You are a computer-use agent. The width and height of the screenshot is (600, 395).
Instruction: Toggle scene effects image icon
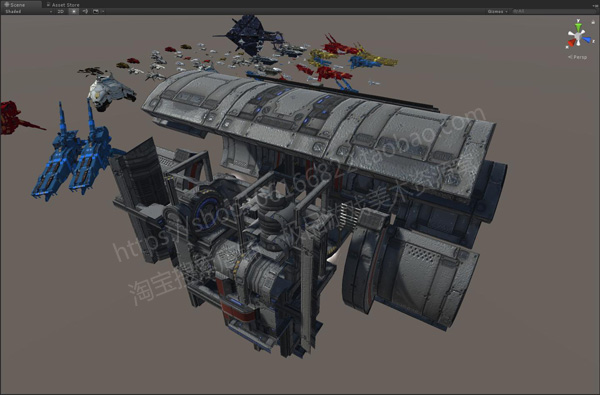tap(96, 11)
